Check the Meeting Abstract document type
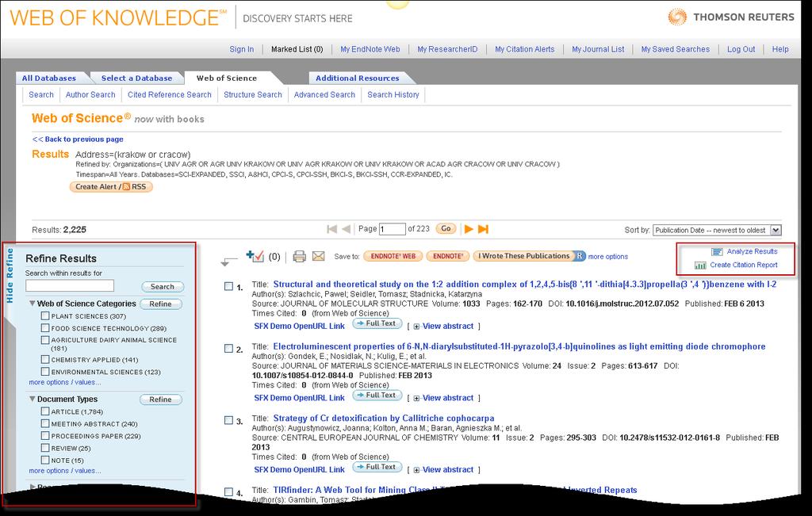 [45, 423]
